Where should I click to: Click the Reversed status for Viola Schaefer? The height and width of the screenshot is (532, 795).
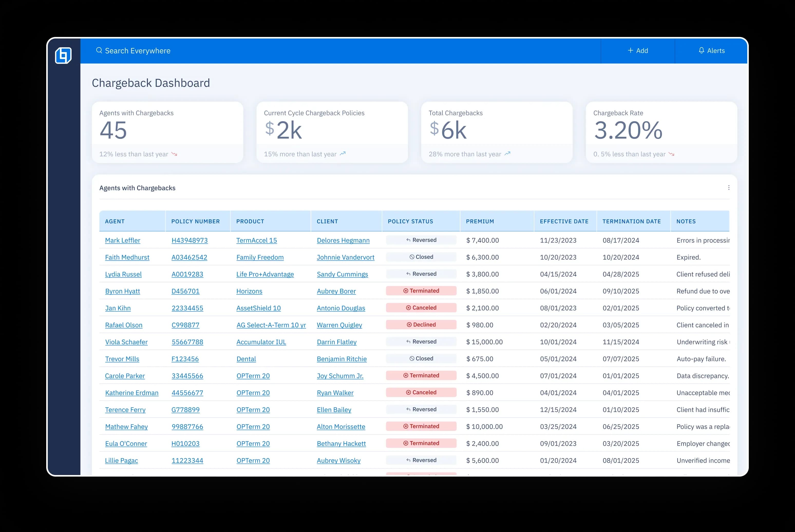tap(421, 342)
